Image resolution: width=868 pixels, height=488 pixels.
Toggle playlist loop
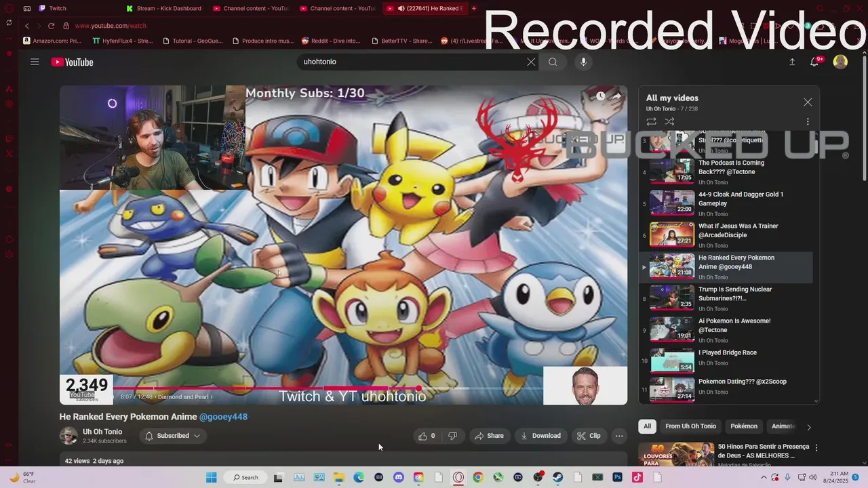tap(651, 122)
